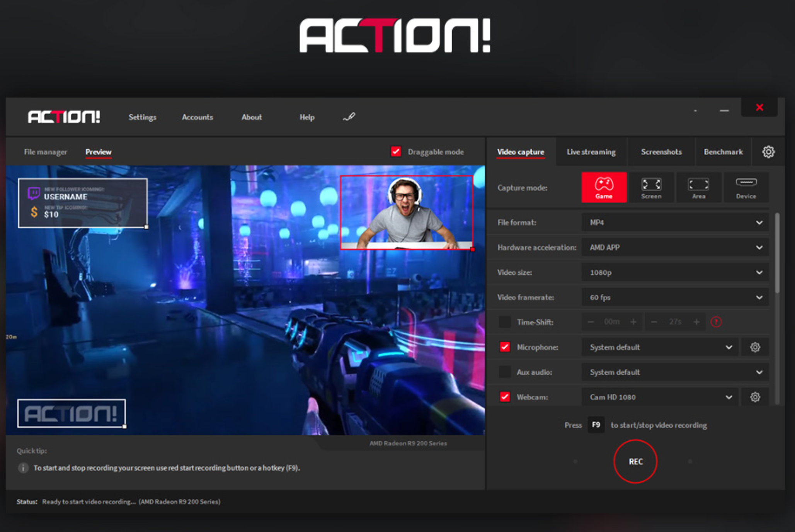
Task: Click the Twitch icon in follower overlay
Action: tap(34, 193)
